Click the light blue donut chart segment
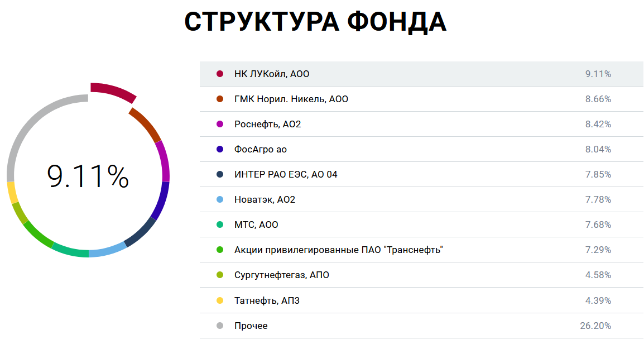 pyautogui.click(x=108, y=250)
